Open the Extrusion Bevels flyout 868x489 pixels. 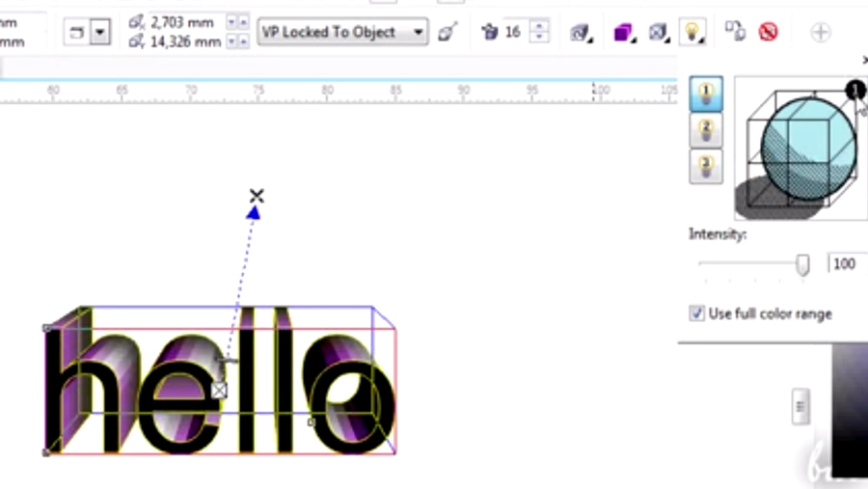[x=660, y=33]
